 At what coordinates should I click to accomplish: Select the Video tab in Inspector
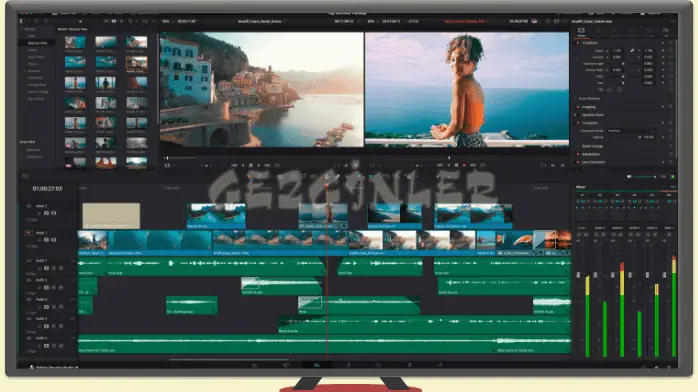click(581, 32)
